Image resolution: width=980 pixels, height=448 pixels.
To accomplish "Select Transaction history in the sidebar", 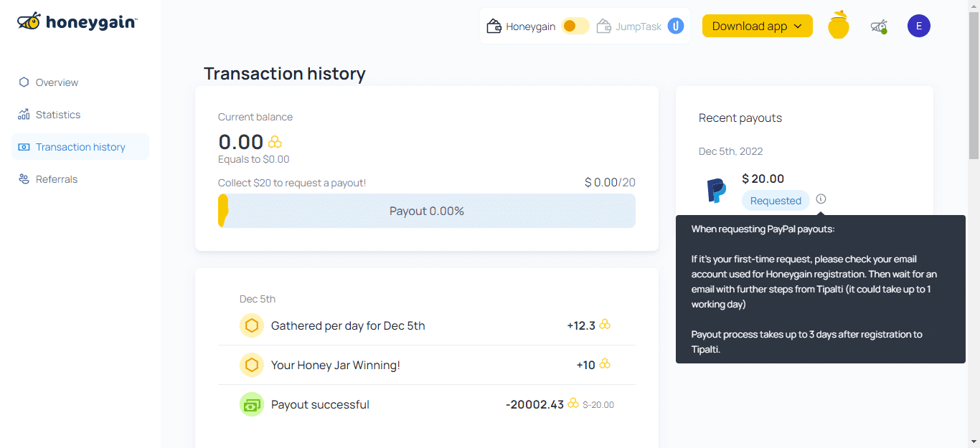I will tap(80, 147).
